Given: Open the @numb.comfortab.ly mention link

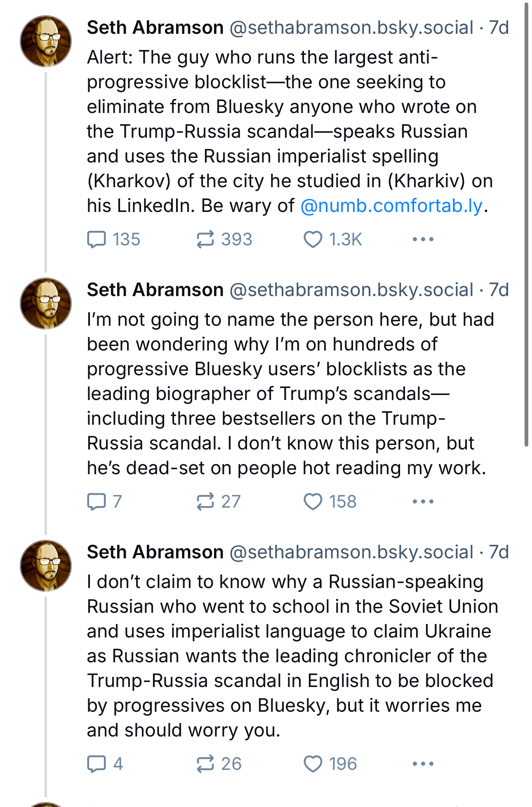Looking at the screenshot, I should 391,206.
